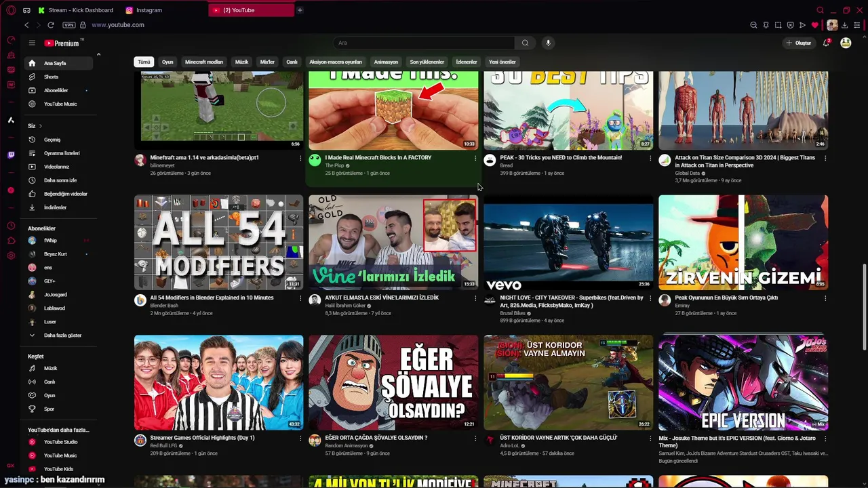The height and width of the screenshot is (488, 868).
Task: Expand Daha fazla göster subscriptions
Action: pyautogui.click(x=59, y=335)
